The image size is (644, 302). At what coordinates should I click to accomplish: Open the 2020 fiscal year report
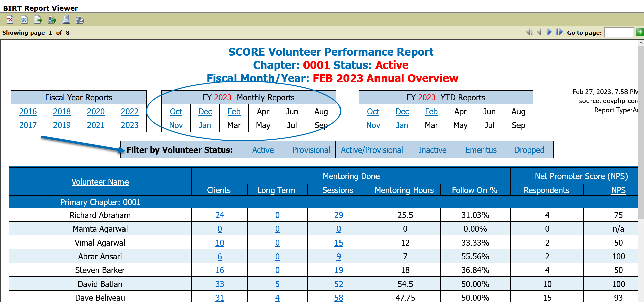[96, 112]
